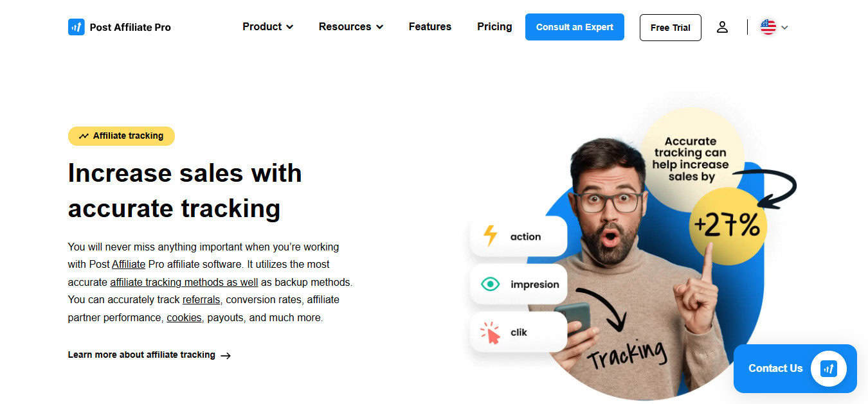Follow the referrals link in paragraph
This screenshot has height=404, width=868.
(201, 300)
